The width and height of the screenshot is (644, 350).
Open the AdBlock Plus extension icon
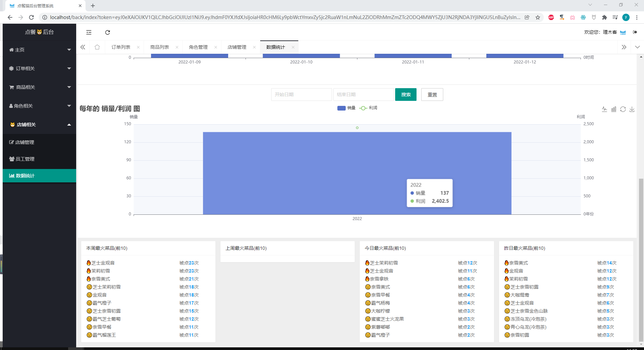(551, 17)
